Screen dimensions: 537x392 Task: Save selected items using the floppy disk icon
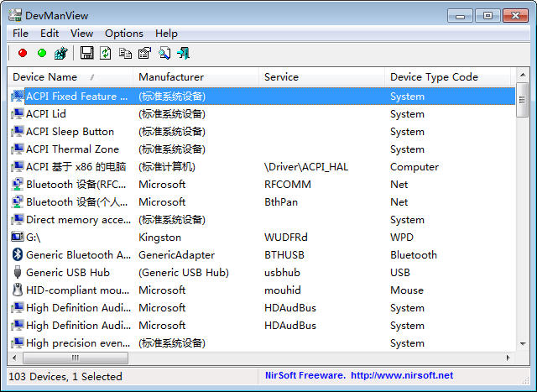pos(86,53)
